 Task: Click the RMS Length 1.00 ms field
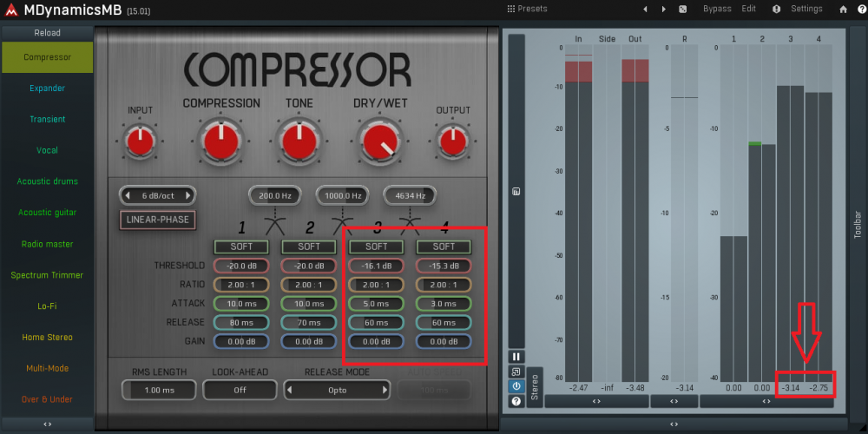pos(159,390)
